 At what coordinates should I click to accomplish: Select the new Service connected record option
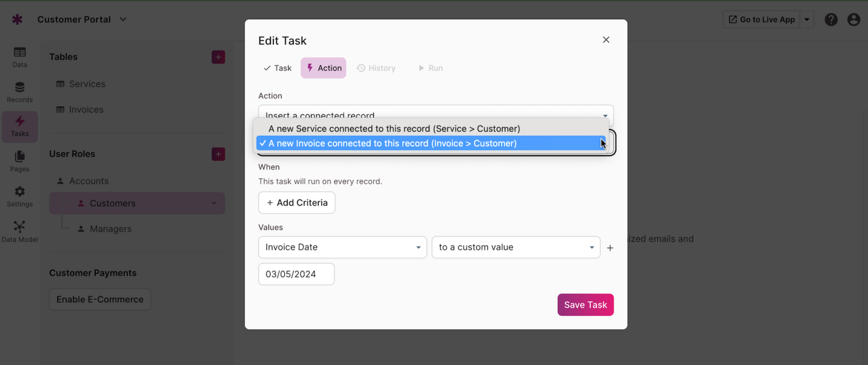pos(394,129)
